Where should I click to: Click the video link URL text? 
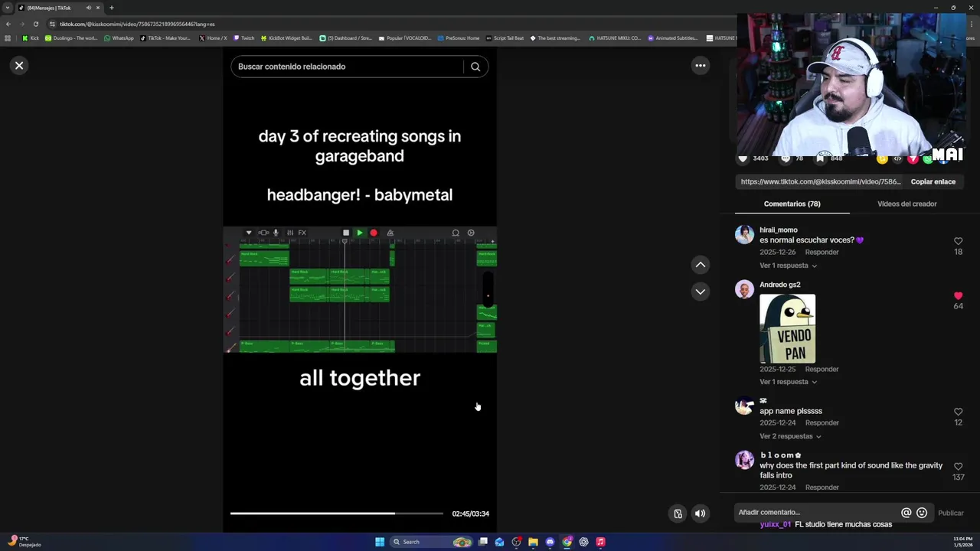click(821, 182)
